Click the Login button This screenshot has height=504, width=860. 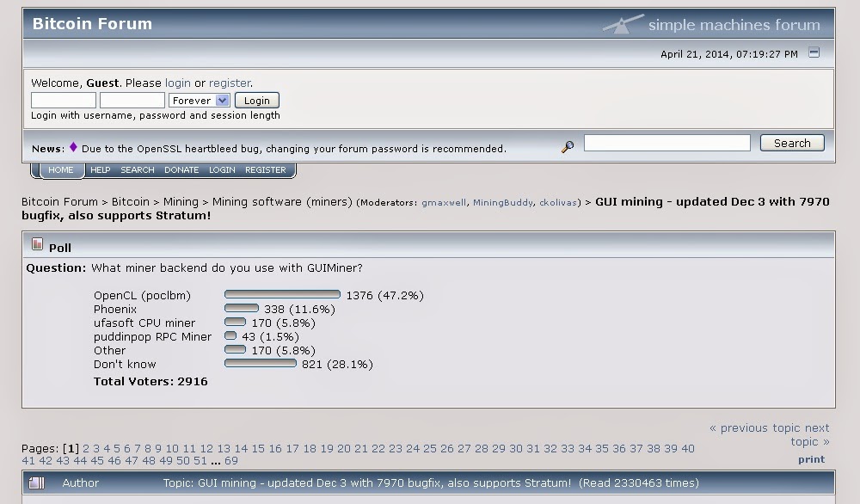click(256, 101)
